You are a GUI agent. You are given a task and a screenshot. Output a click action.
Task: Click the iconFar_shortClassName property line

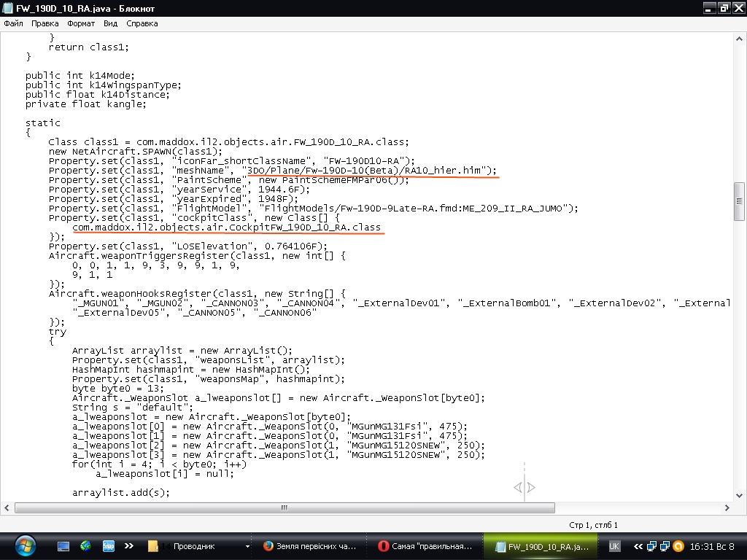click(x=232, y=161)
